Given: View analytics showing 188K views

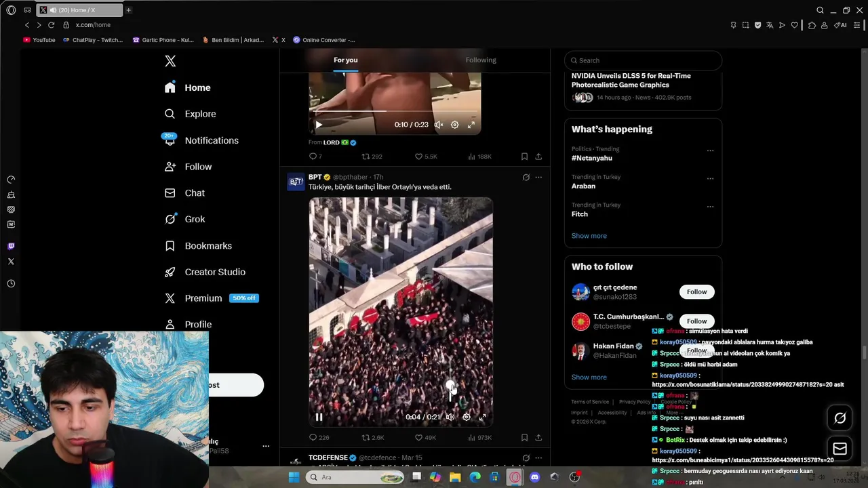Looking at the screenshot, I should 479,157.
